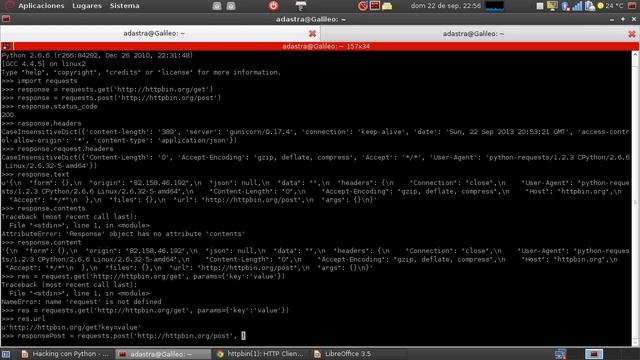Click the second gray camera launcher icon
This screenshot has width=640, height=360.
coord(231,6)
